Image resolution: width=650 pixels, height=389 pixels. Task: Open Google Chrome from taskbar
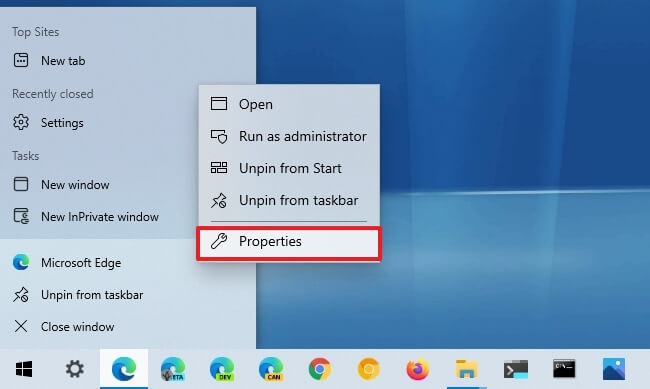tap(320, 369)
